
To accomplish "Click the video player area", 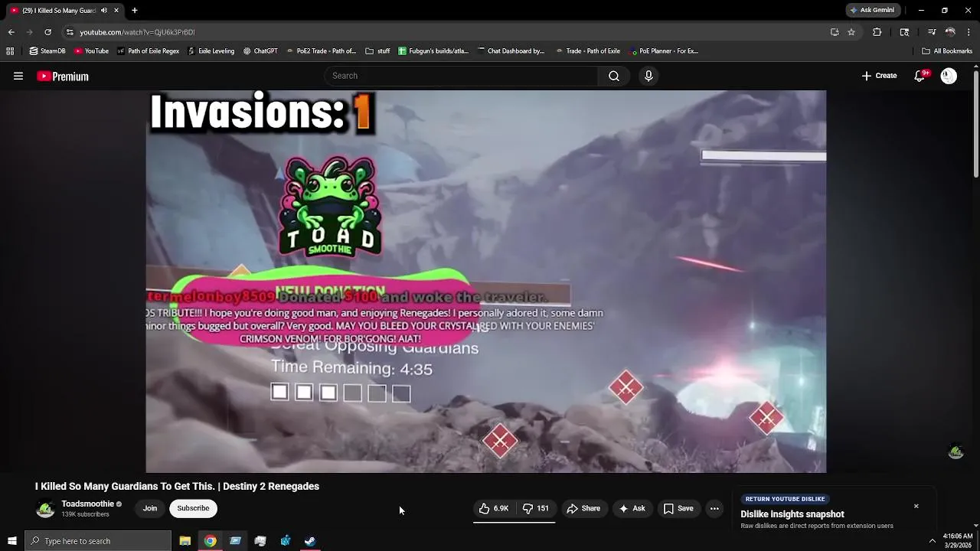I will tap(486, 282).
